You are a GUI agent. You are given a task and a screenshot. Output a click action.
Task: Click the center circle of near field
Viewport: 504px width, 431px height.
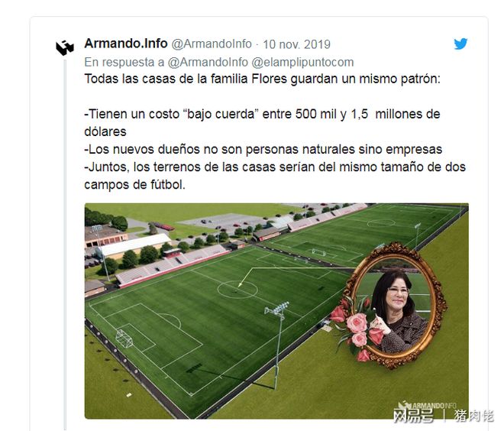point(237,290)
